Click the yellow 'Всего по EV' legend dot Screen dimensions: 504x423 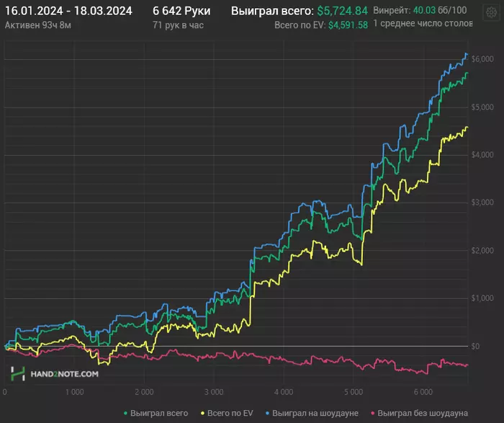point(202,414)
